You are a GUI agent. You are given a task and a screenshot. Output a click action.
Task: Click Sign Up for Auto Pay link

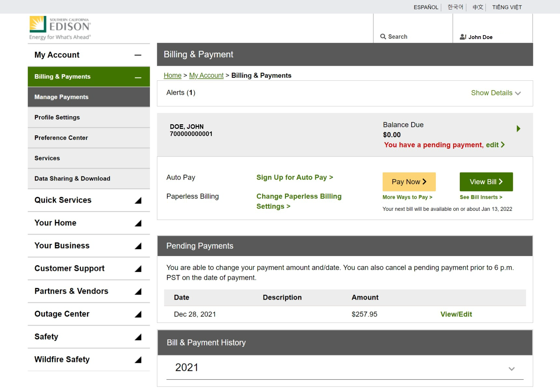pos(294,178)
